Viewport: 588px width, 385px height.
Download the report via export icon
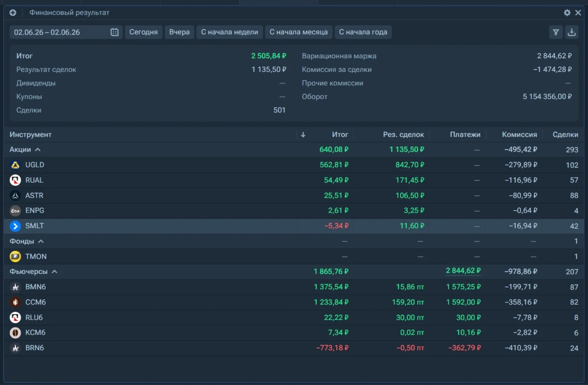pyautogui.click(x=572, y=32)
